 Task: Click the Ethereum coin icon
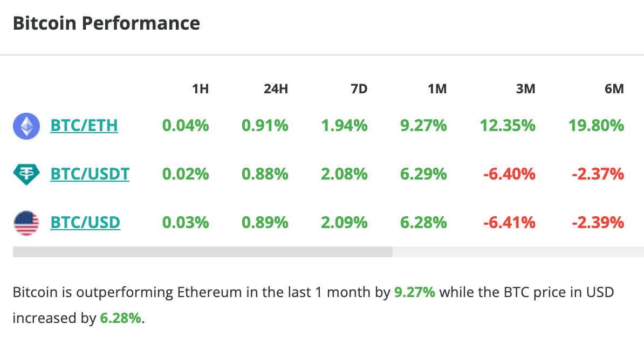pyautogui.click(x=26, y=126)
